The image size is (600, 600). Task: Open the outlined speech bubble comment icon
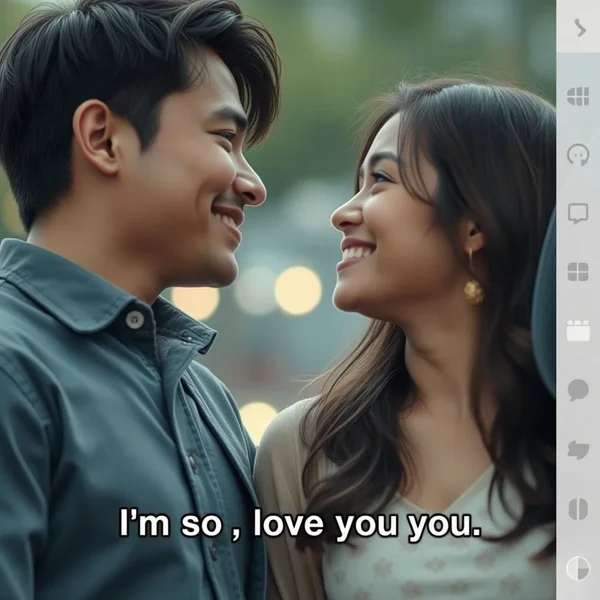(x=578, y=213)
